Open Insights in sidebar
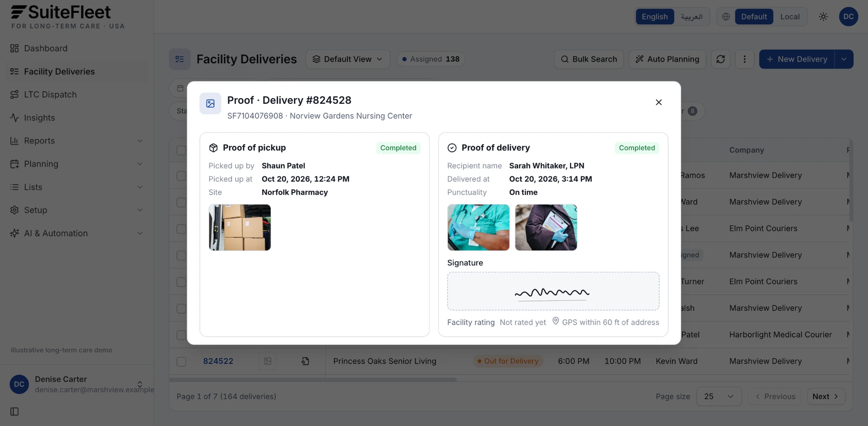This screenshot has width=868, height=426. (77, 118)
